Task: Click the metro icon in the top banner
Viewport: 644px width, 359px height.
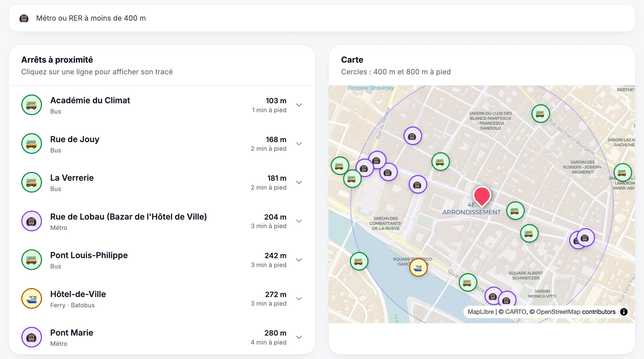Action: pos(24,18)
